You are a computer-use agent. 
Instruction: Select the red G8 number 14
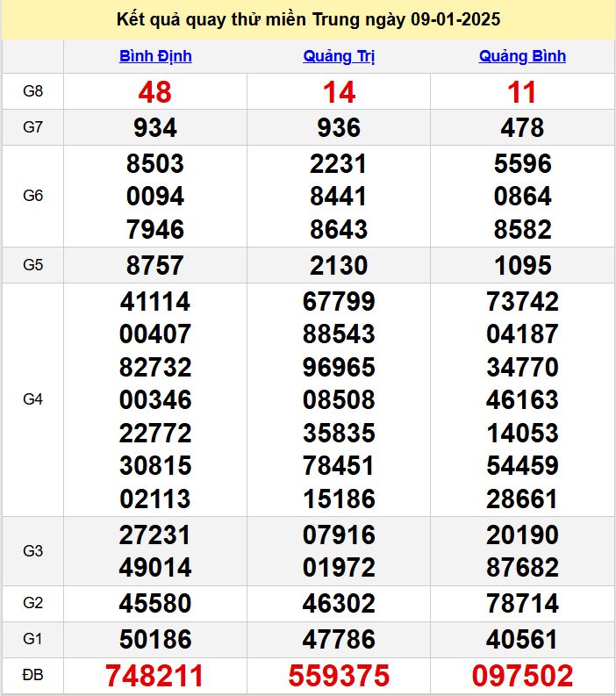[x=339, y=92]
